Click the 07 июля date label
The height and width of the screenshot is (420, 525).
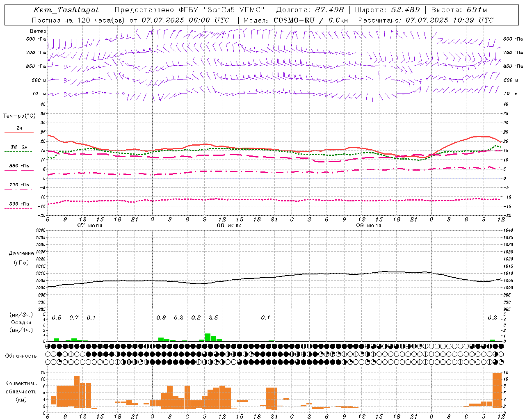coord(90,226)
